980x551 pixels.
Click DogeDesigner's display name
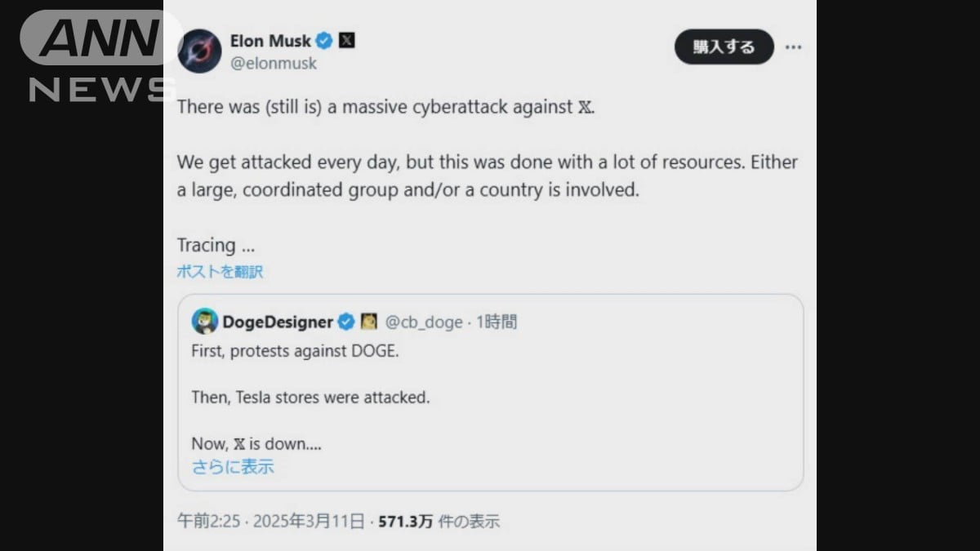[x=279, y=322]
